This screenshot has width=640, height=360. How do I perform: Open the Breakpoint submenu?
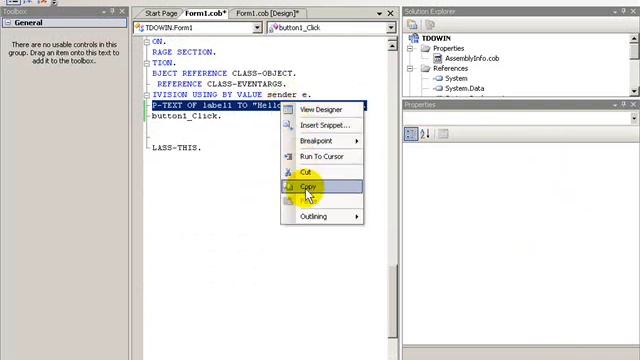point(322,141)
